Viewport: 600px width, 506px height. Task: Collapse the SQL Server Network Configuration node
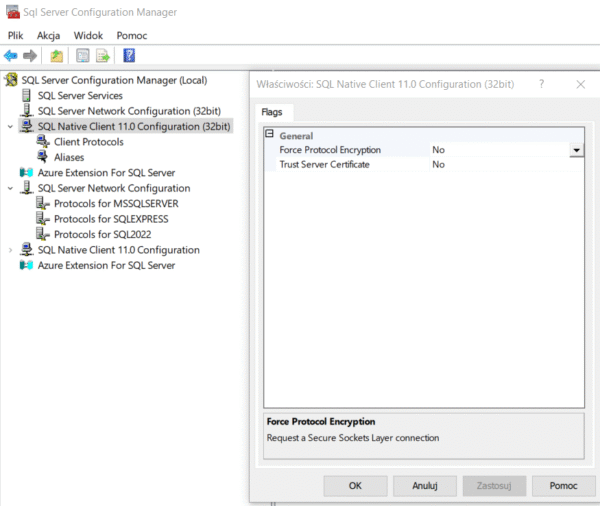(x=10, y=188)
